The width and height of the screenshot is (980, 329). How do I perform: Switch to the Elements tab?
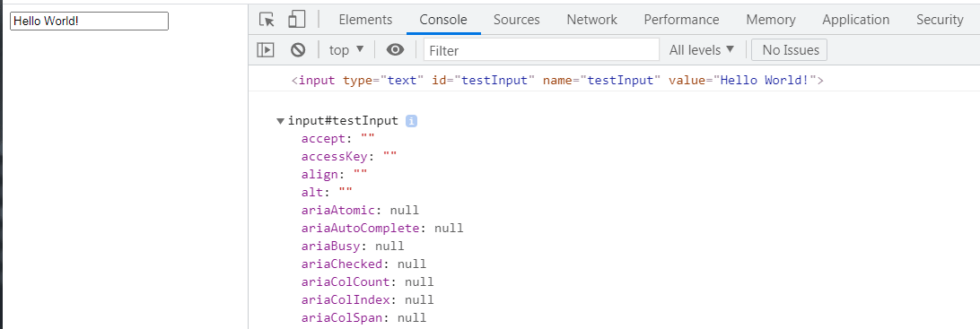coord(365,20)
